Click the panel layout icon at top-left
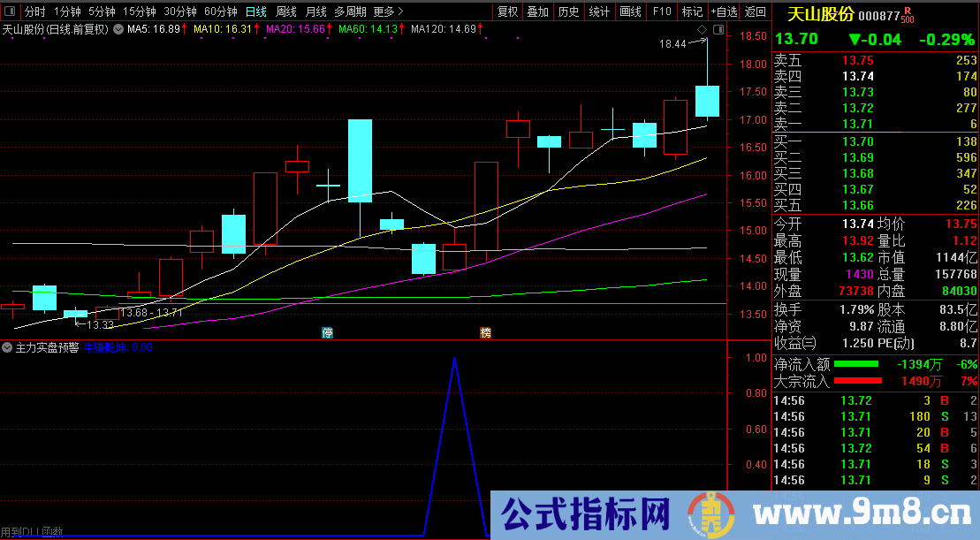The height and width of the screenshot is (540, 980). [10, 12]
